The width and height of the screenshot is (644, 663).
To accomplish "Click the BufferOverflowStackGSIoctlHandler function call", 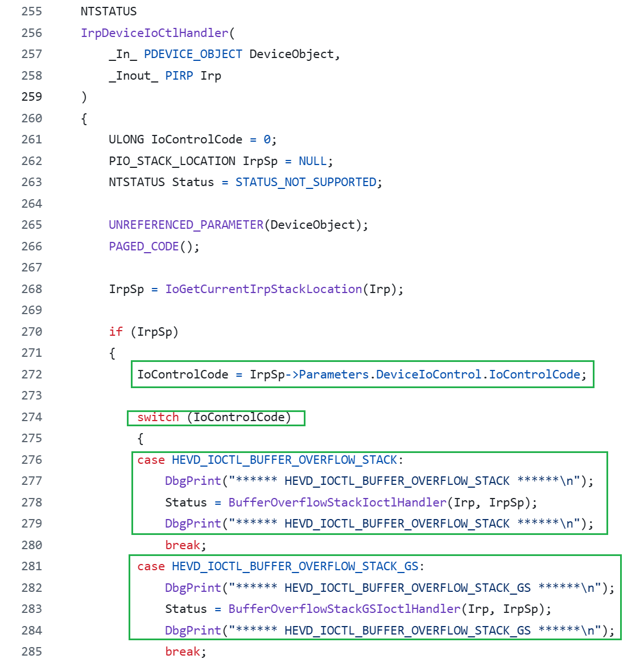I will click(344, 609).
